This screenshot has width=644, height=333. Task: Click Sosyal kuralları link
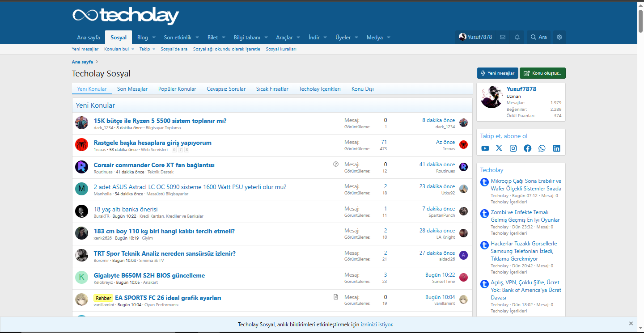click(281, 49)
